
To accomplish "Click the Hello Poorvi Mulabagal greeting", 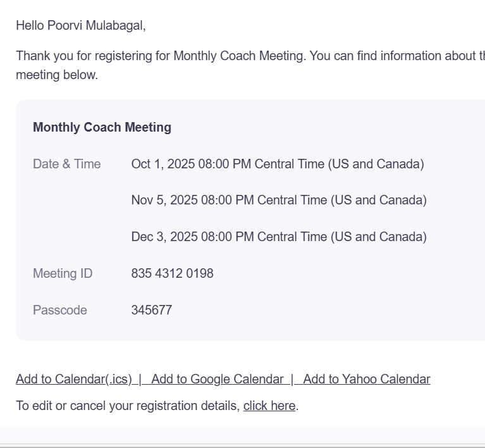I will point(81,25).
